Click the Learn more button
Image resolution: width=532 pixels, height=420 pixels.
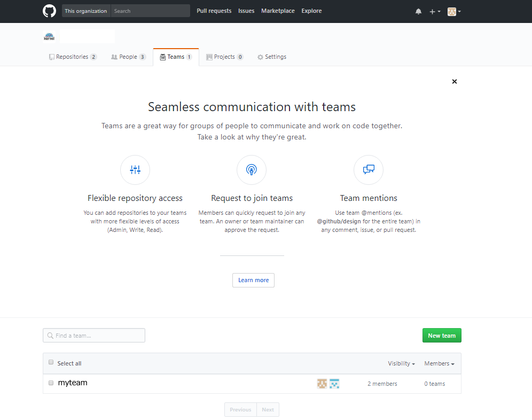253,280
